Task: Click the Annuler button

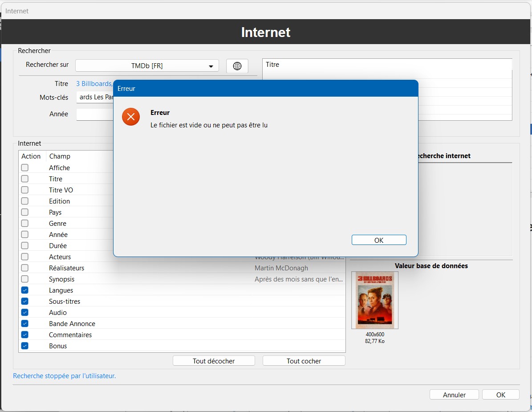Action: coord(454,395)
